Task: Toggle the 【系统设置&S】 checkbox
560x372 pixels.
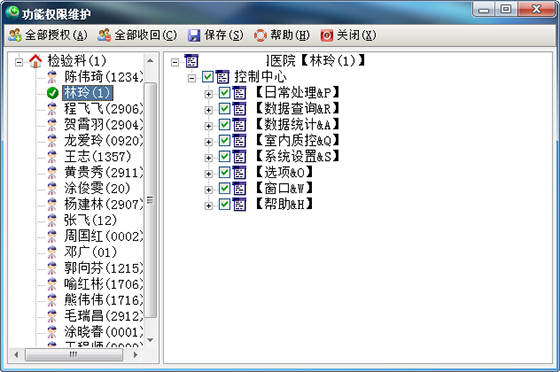Action: (224, 156)
